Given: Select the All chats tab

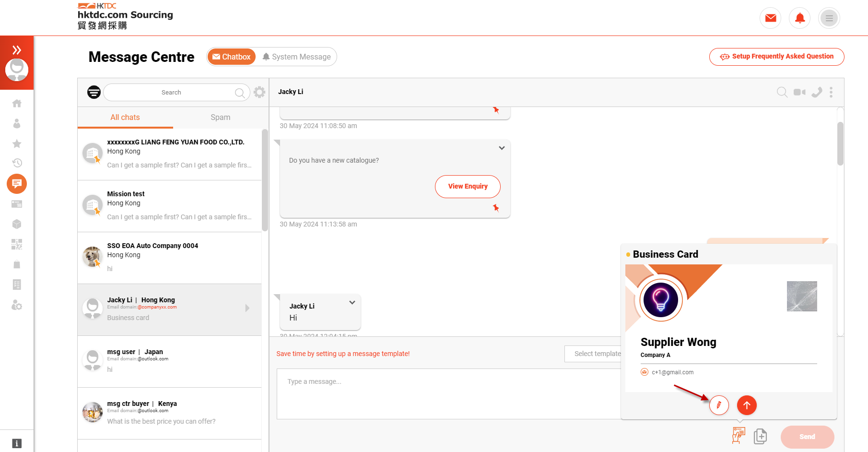Looking at the screenshot, I should pyautogui.click(x=125, y=118).
